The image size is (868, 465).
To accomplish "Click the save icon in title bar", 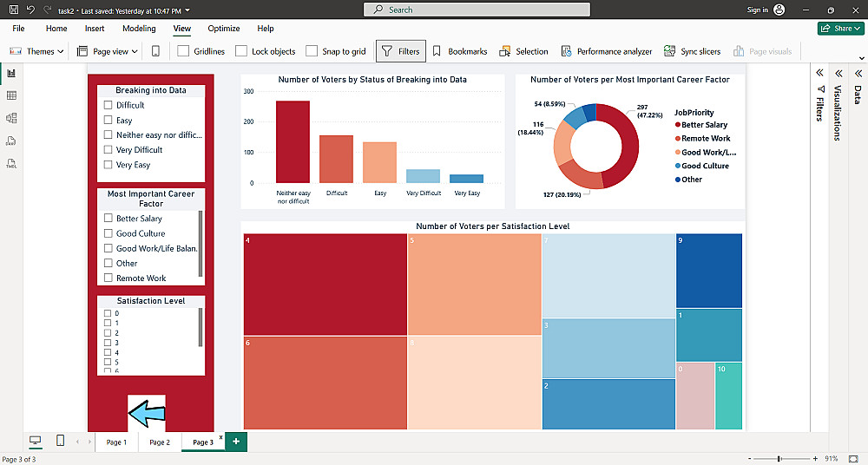I will (x=14, y=10).
